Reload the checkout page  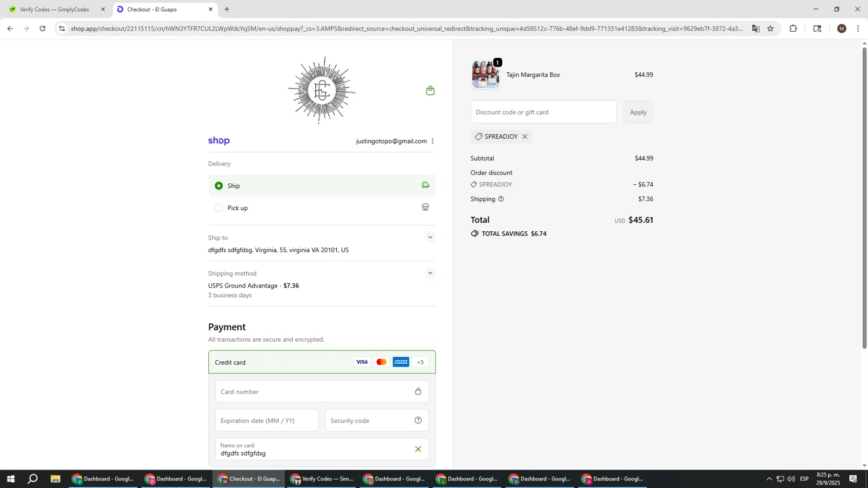coord(42,28)
